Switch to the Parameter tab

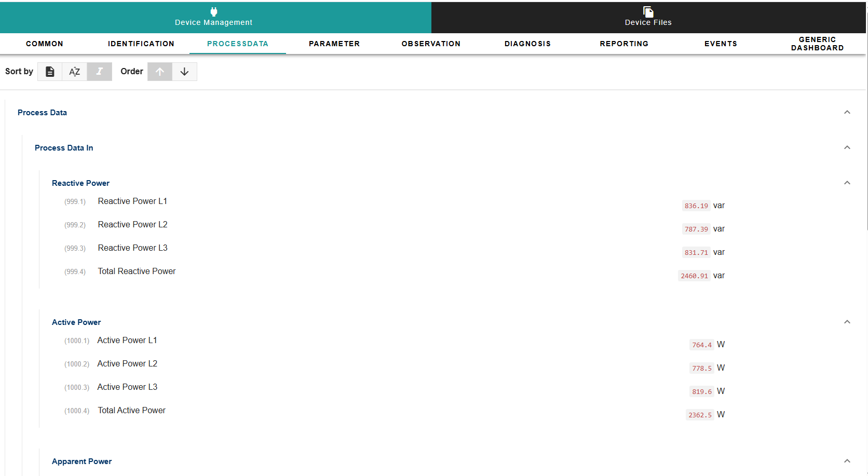(x=334, y=44)
